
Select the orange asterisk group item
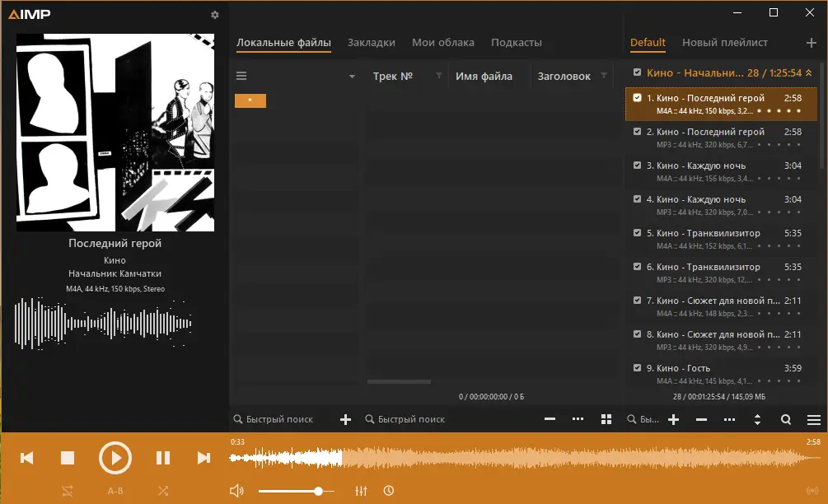click(250, 100)
